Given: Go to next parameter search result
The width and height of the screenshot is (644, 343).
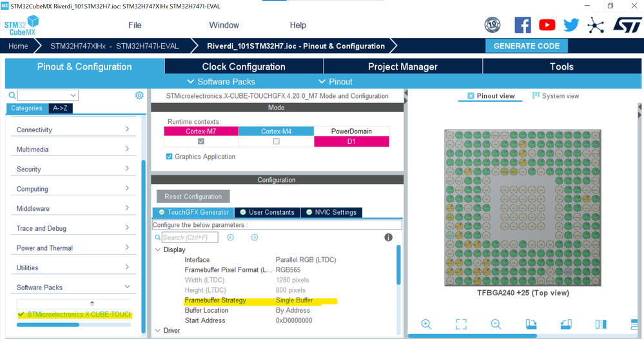Looking at the screenshot, I should (x=255, y=237).
